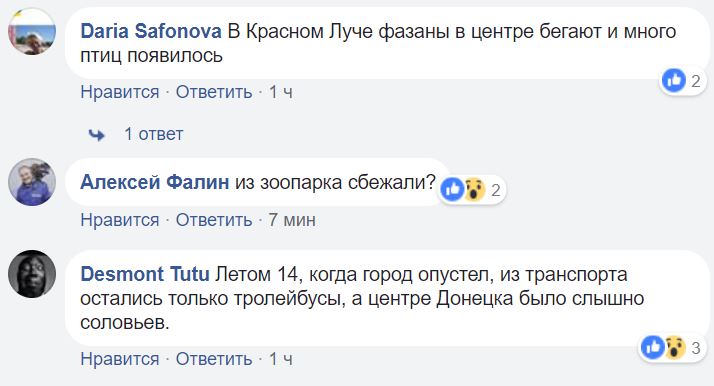Open Desmont Tutu's profile avatar
This screenshot has height=386, width=714.
tap(32, 274)
